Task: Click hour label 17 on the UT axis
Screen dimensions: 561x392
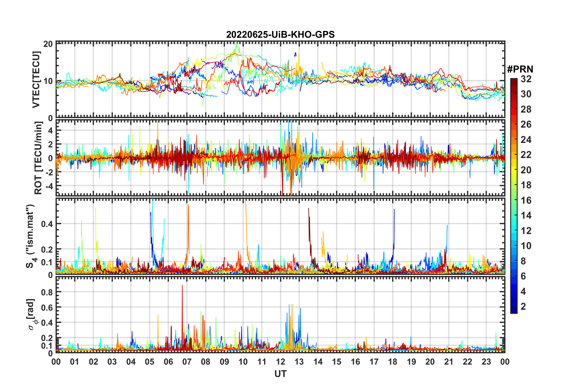Action: pos(374,362)
